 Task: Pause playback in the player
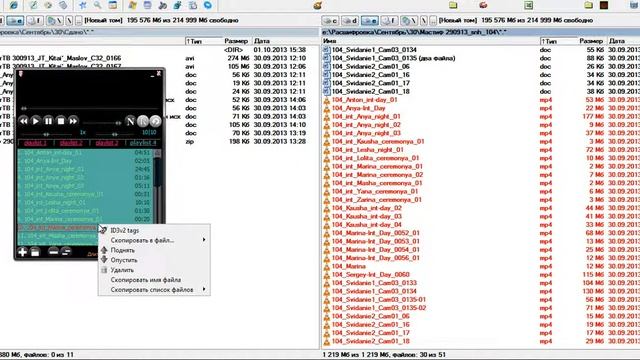pos(48,121)
